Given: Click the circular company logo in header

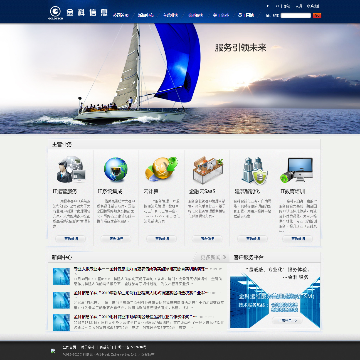Looking at the screenshot, I should (x=55, y=12).
